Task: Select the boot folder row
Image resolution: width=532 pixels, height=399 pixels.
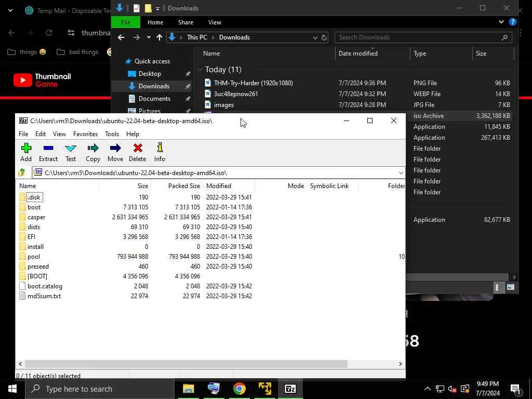Action: coord(136,207)
